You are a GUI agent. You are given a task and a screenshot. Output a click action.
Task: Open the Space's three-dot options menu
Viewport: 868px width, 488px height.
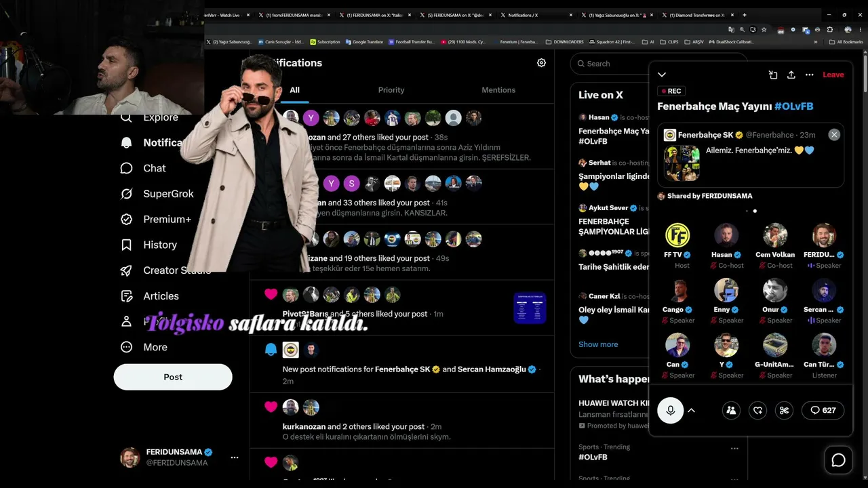tap(809, 75)
